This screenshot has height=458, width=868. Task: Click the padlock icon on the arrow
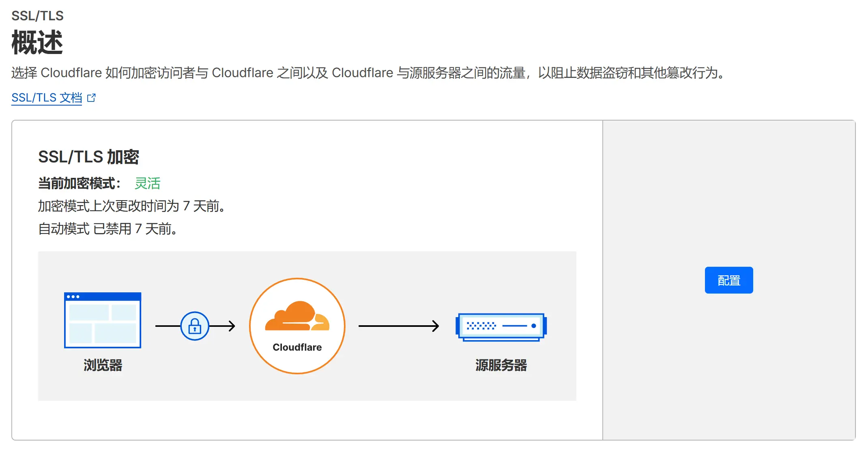click(x=195, y=326)
